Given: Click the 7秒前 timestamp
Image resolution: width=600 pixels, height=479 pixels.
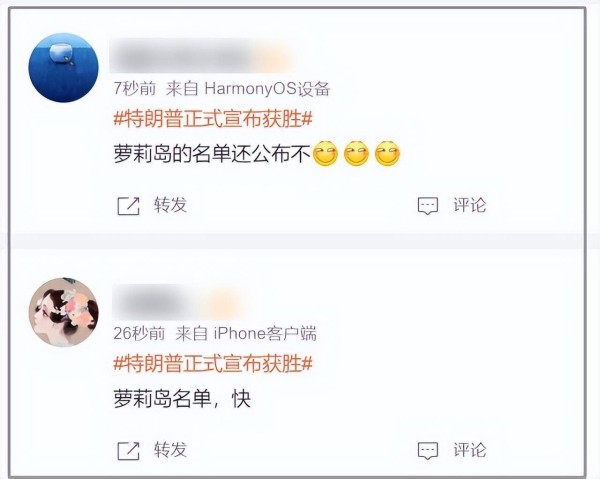Looking at the screenshot, I should [135, 89].
